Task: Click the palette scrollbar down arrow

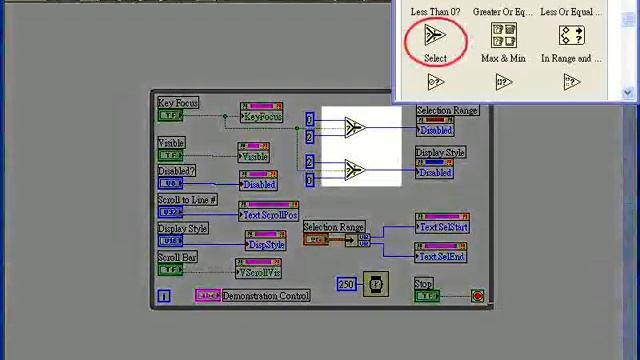Action: (628, 93)
